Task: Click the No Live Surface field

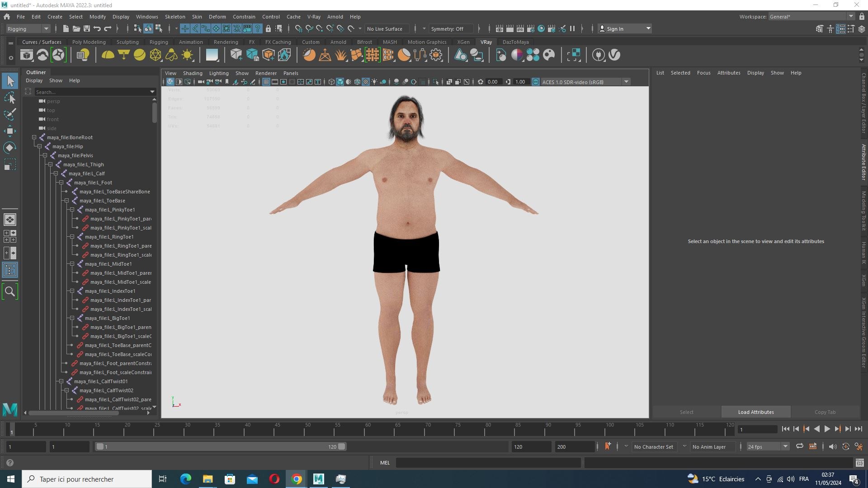Action: [x=387, y=28]
